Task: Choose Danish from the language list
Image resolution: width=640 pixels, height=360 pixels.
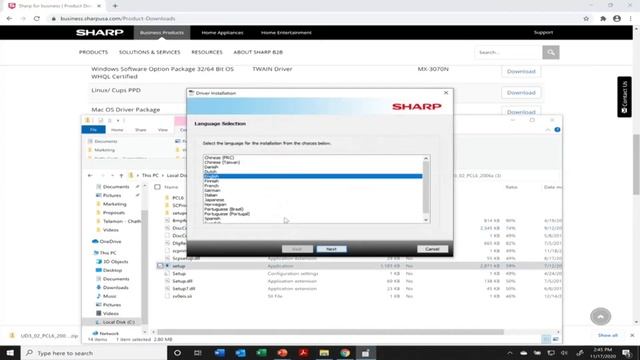Action: tap(211, 167)
